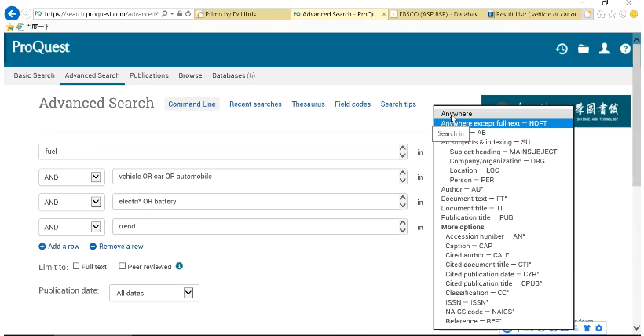The height and width of the screenshot is (336, 644).
Task: Click the search magnifier in address bar
Action: pos(164,13)
